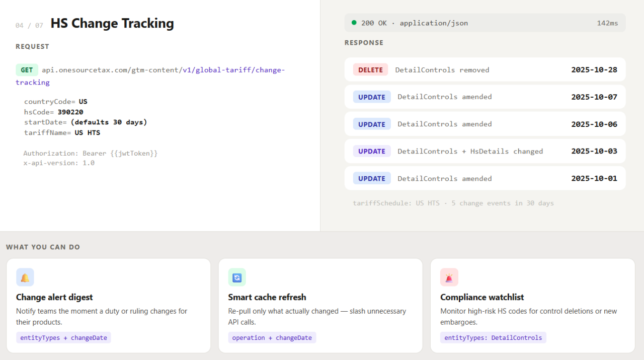644x360 pixels.
Task: Click the startDate= (defaults 30 days) parameter
Action: coord(86,122)
